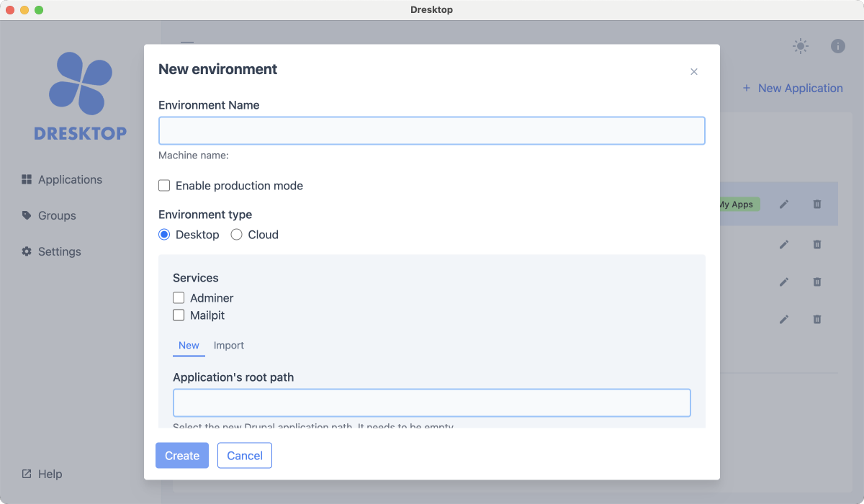Click the bottom-most trash icon in the list
The width and height of the screenshot is (864, 504).
817,319
